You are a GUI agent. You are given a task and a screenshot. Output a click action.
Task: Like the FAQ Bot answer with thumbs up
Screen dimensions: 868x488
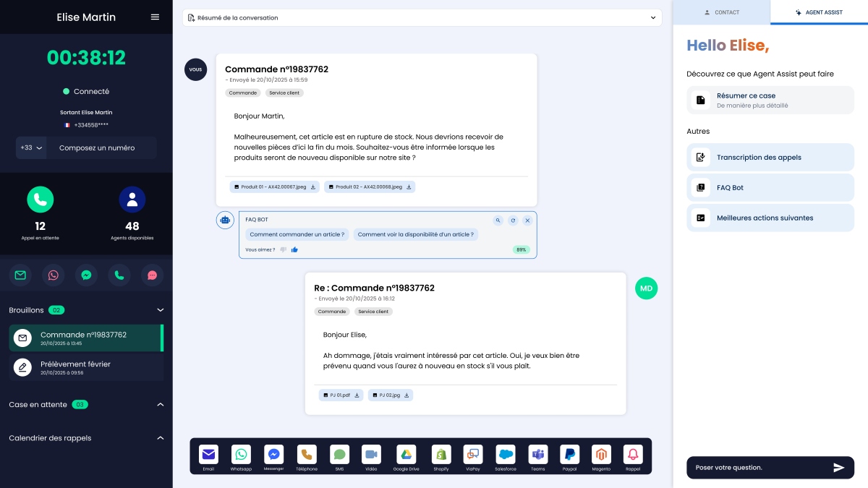tap(294, 249)
